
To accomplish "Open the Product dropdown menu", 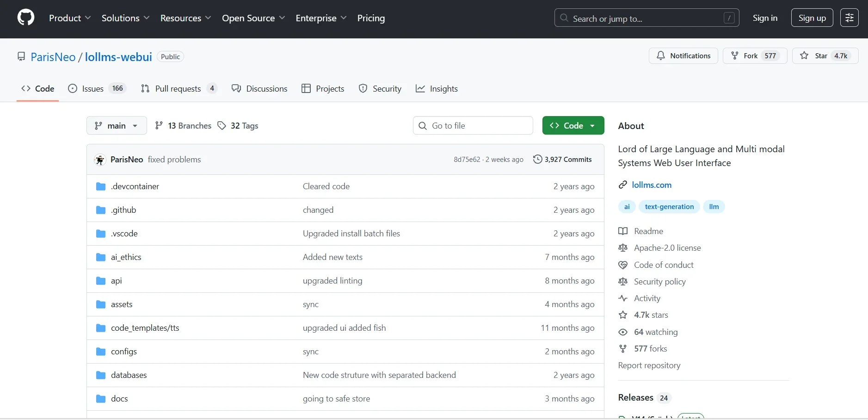I will (70, 18).
